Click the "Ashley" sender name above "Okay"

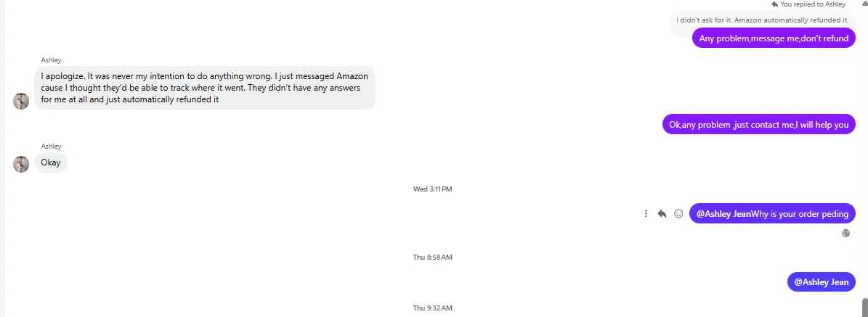[x=51, y=147]
